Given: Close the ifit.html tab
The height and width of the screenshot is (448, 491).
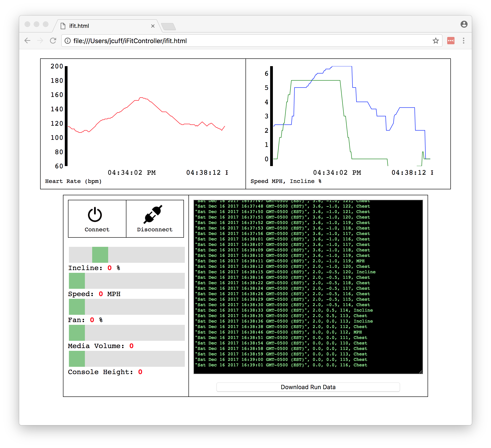Looking at the screenshot, I should (x=153, y=26).
